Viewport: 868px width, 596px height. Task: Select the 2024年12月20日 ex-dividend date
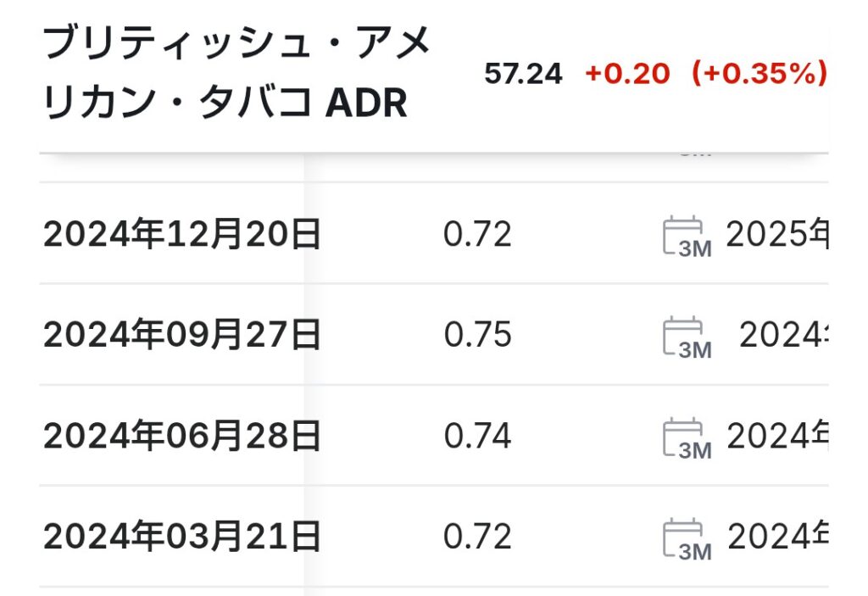(x=182, y=235)
